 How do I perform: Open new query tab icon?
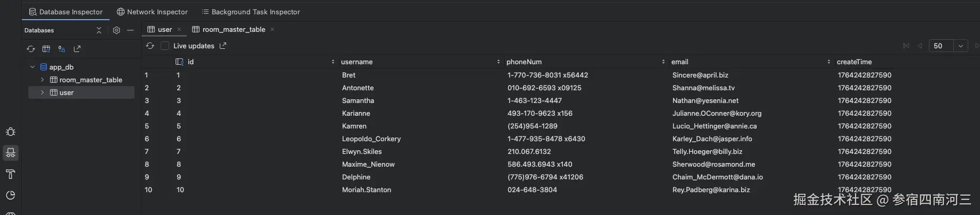pos(46,49)
